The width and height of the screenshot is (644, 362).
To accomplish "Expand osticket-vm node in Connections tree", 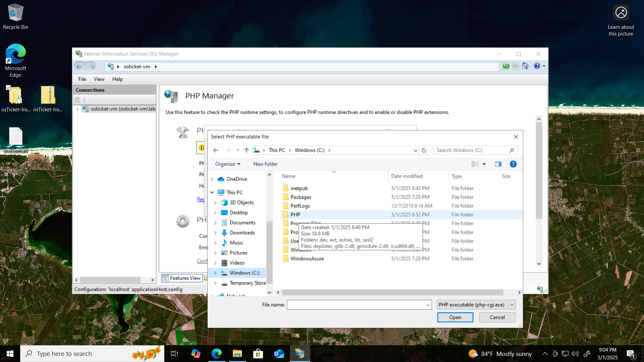I will (x=77, y=109).
